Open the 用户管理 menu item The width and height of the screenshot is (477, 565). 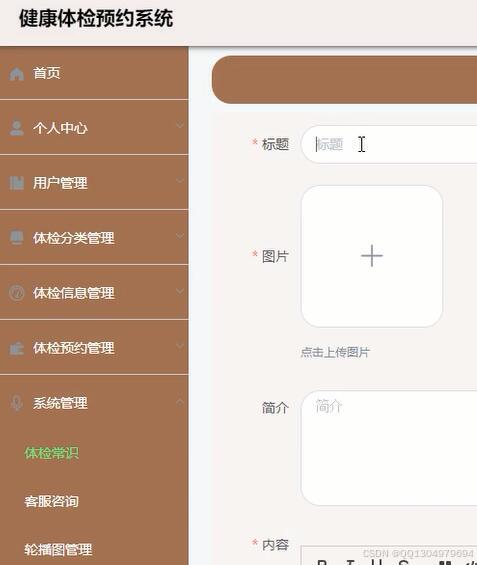[x=94, y=183]
